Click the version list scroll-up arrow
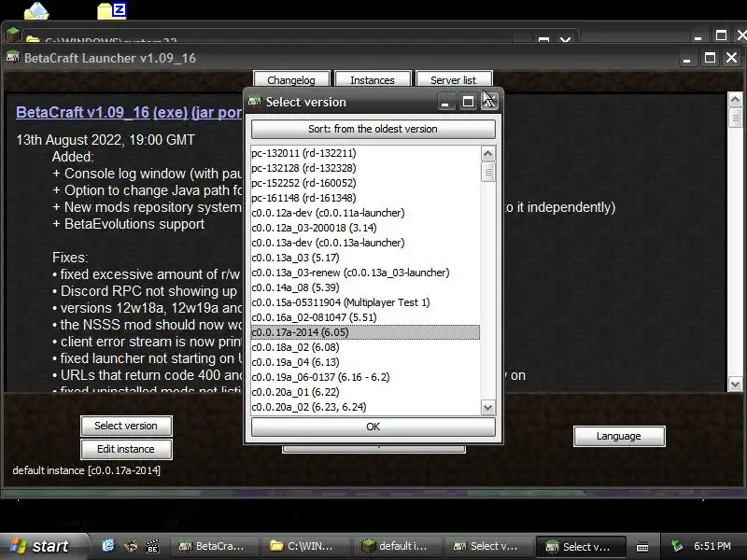 click(487, 153)
